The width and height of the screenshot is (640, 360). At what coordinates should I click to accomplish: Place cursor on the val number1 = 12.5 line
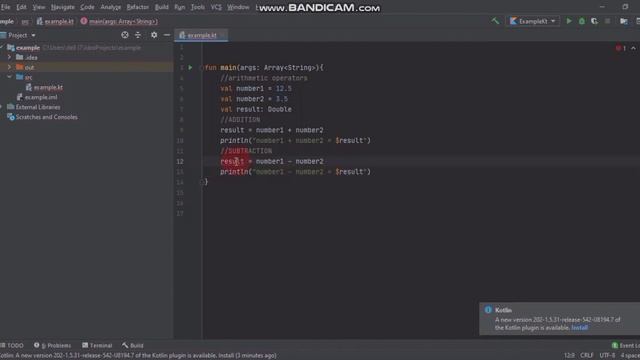(256, 89)
